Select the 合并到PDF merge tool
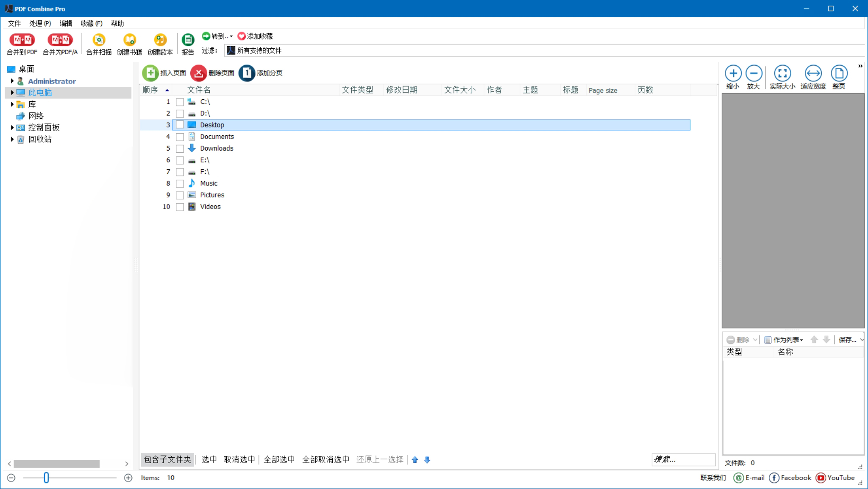This screenshot has height=489, width=868. pyautogui.click(x=22, y=42)
